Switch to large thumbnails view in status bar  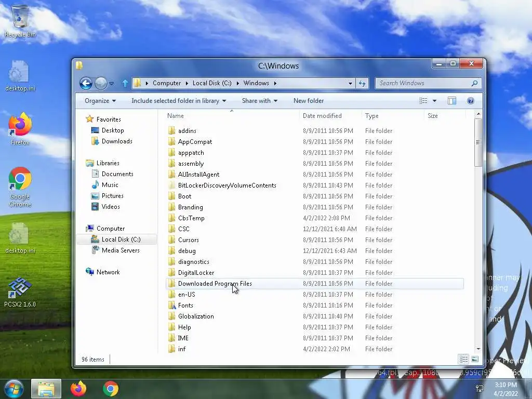475,359
